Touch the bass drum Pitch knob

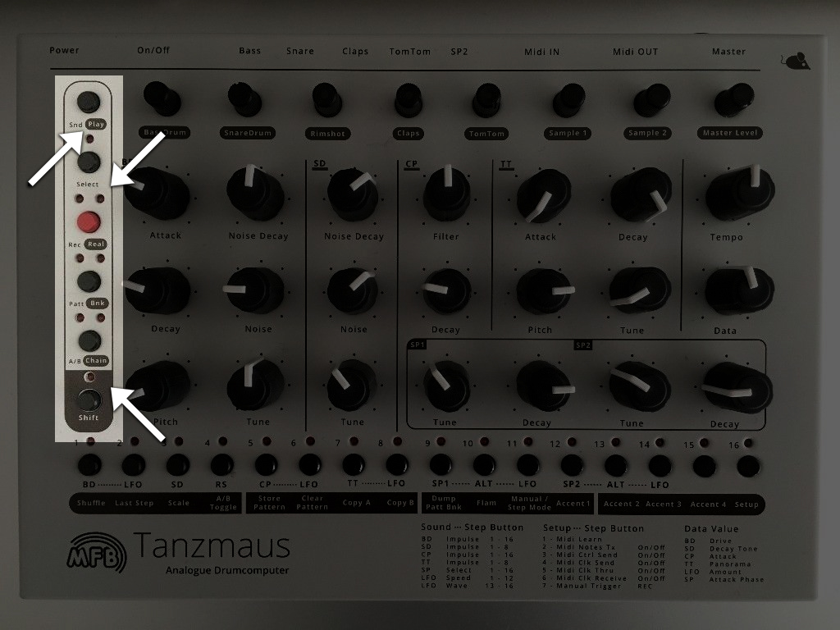point(157,387)
